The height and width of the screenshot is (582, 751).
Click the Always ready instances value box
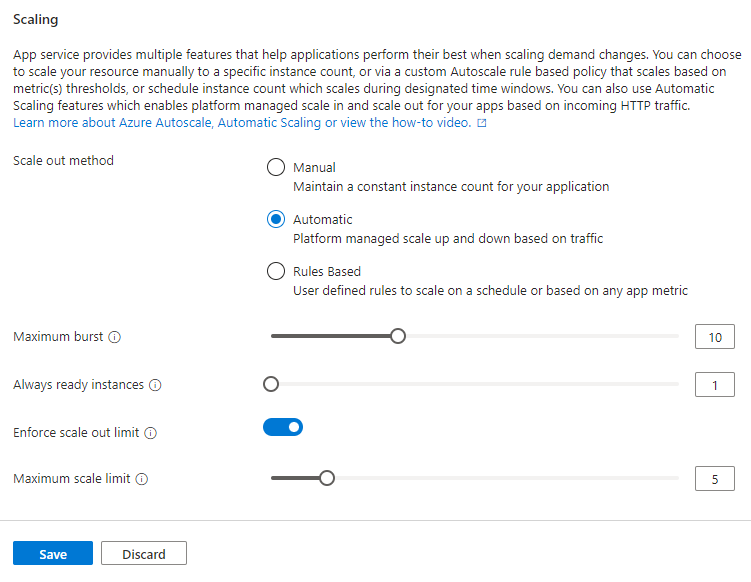(x=715, y=385)
